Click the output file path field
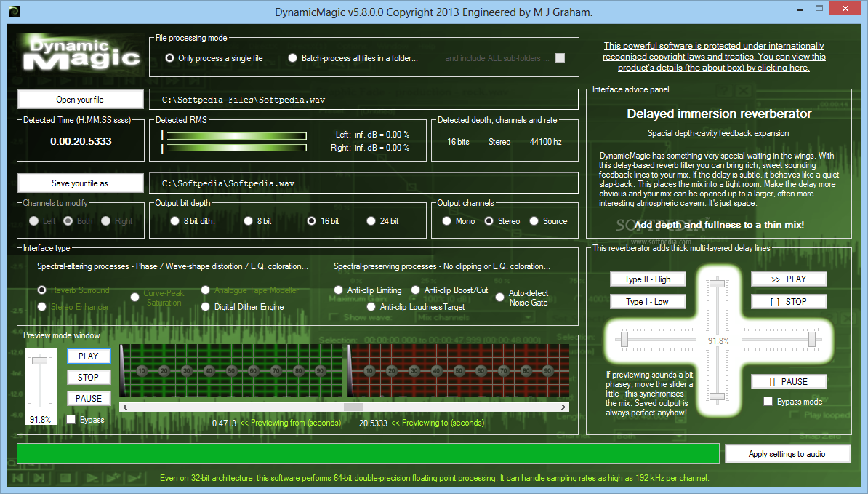 click(363, 183)
